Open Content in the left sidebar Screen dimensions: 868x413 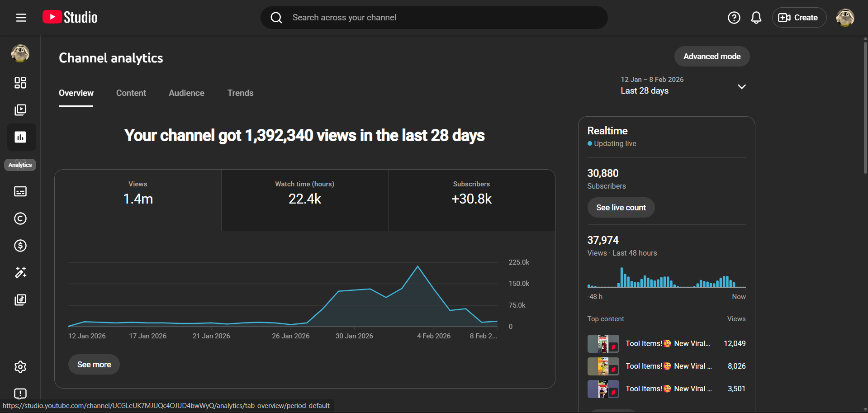(20, 110)
